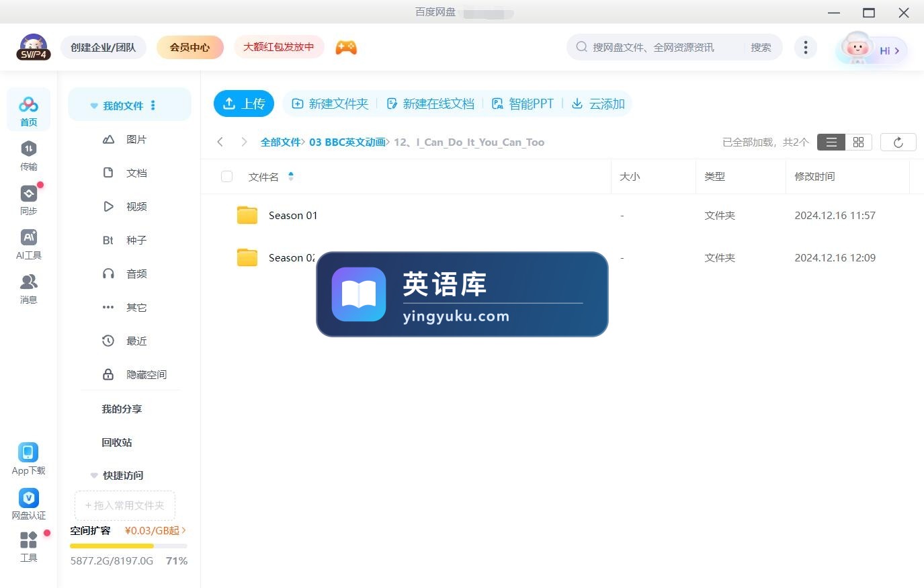
Task: Open 会员中心 member center
Action: pos(190,47)
